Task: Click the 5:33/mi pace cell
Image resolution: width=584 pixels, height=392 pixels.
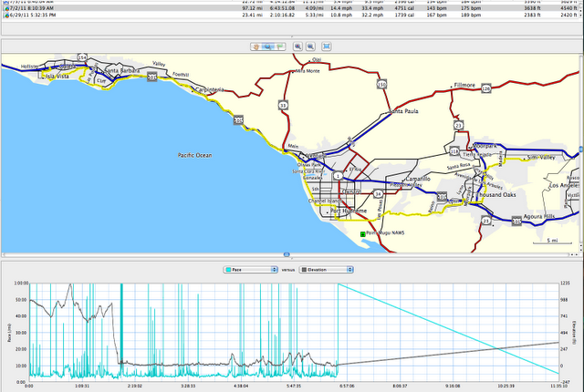Action: tap(315, 15)
